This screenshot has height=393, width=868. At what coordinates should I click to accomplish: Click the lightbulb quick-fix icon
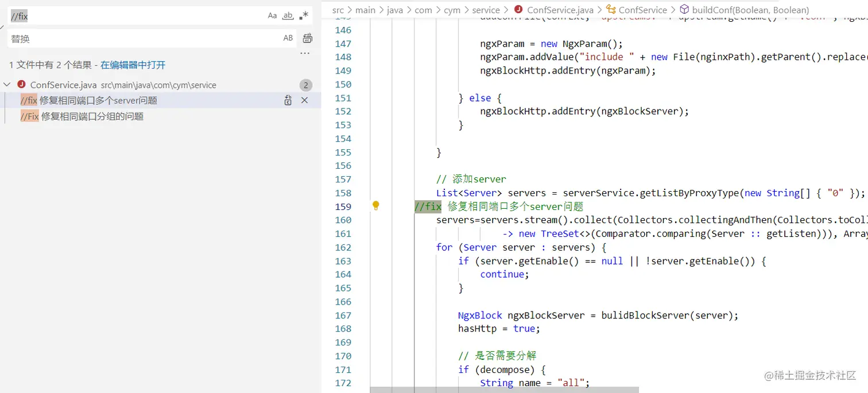click(x=375, y=205)
